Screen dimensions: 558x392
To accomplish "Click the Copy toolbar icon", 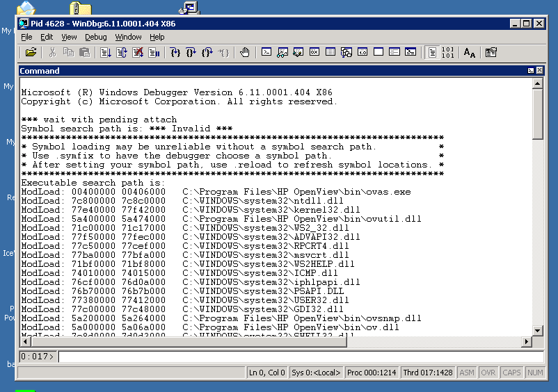I will tap(68, 53).
